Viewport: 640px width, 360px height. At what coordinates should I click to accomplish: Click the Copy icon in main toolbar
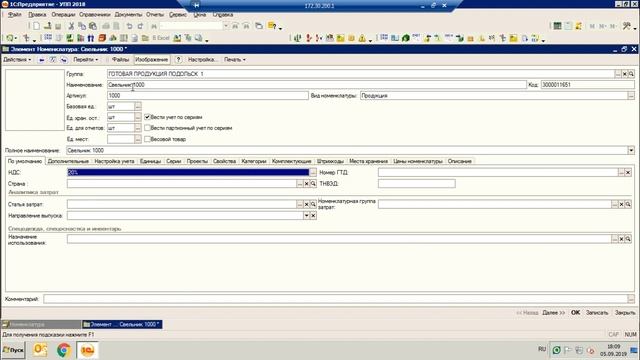pos(82,26)
